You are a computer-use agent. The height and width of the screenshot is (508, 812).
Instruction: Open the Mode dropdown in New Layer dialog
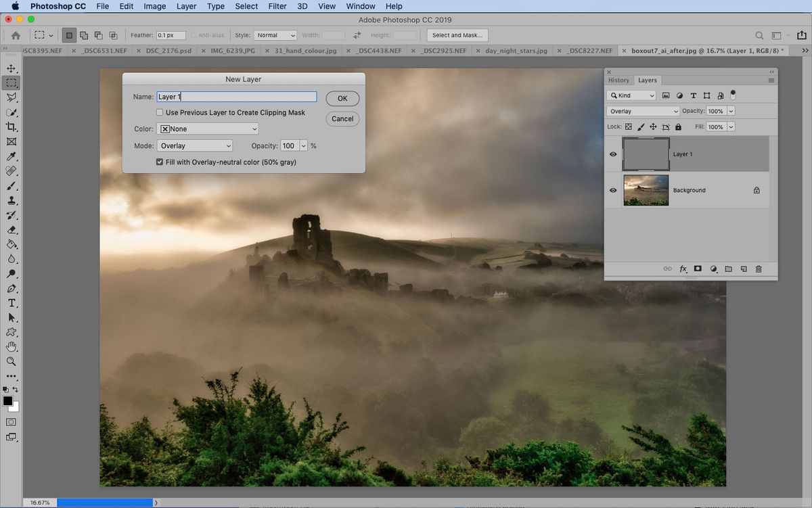pos(194,145)
